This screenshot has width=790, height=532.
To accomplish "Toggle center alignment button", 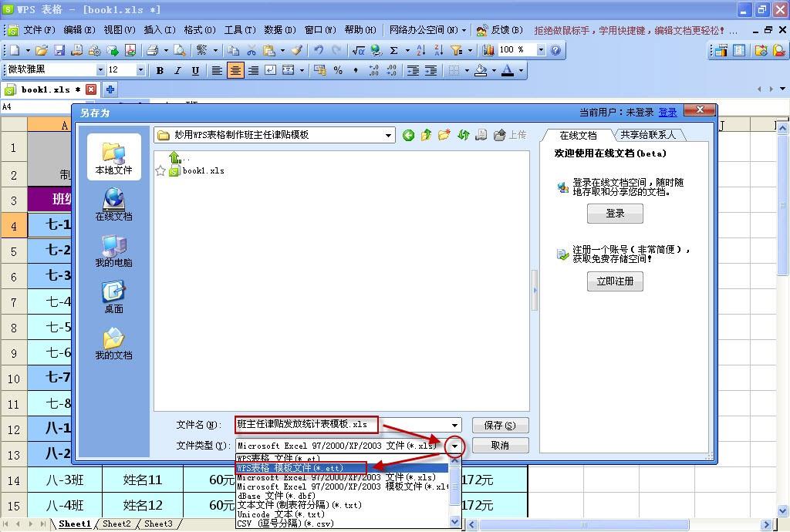I will (x=235, y=70).
